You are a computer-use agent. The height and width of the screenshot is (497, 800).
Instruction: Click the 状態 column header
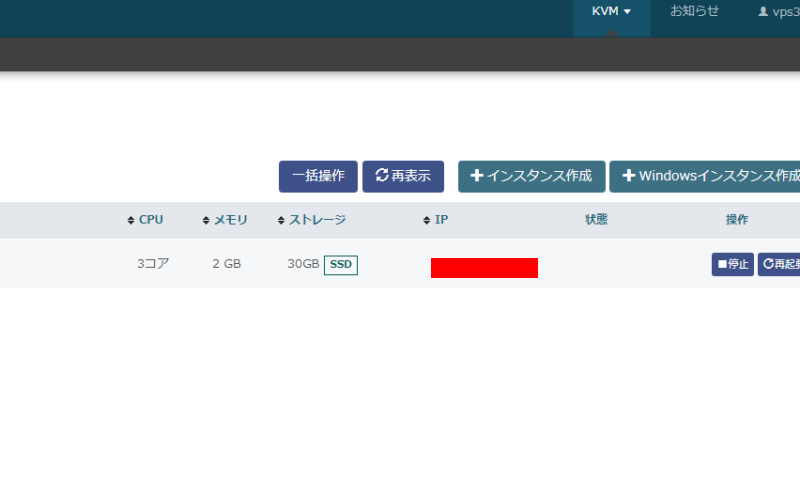(x=596, y=220)
